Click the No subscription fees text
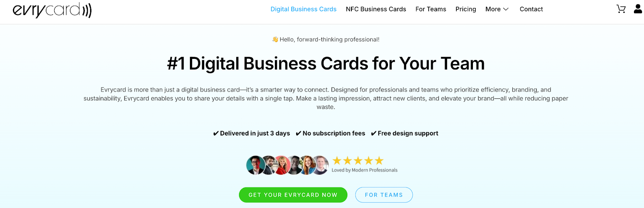This screenshot has height=208, width=644. [x=334, y=133]
